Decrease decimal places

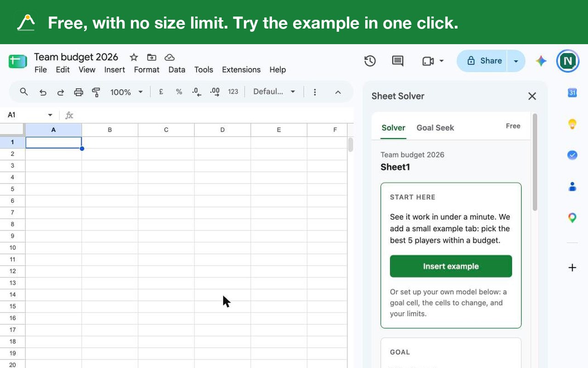click(x=197, y=92)
